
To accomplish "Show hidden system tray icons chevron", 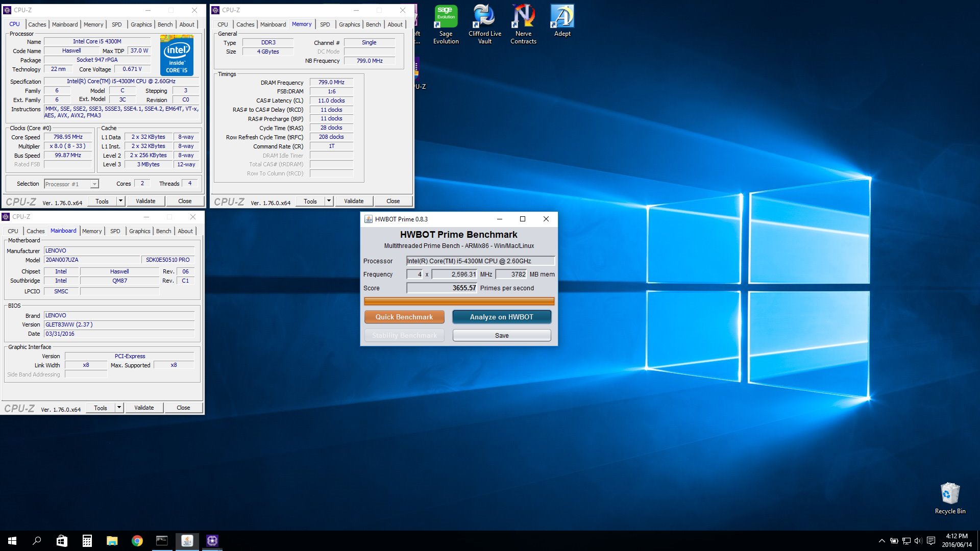I will (881, 541).
